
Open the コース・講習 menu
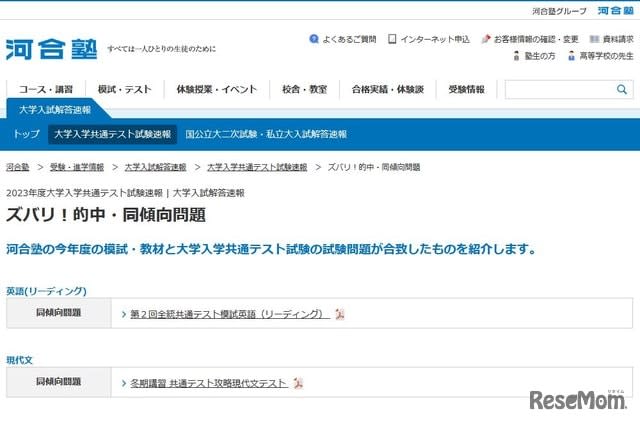pyautogui.click(x=46, y=89)
